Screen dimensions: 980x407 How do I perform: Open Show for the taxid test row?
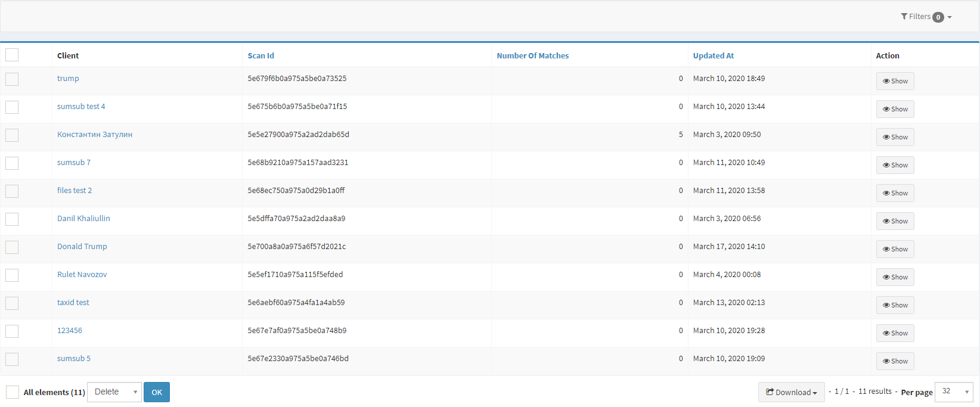(895, 305)
